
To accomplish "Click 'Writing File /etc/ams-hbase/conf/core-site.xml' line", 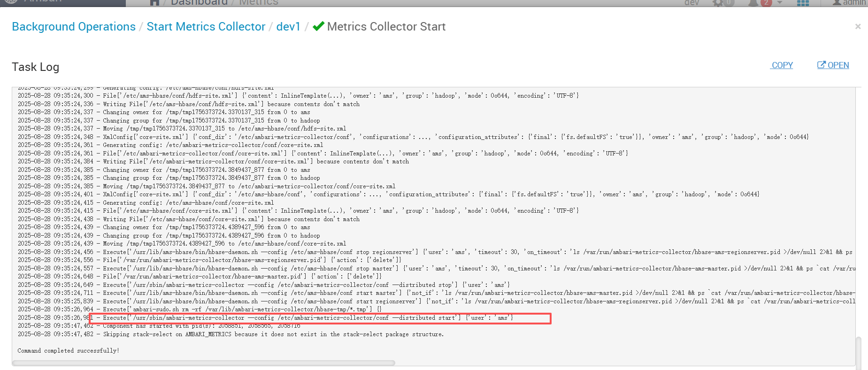I will (189, 219).
